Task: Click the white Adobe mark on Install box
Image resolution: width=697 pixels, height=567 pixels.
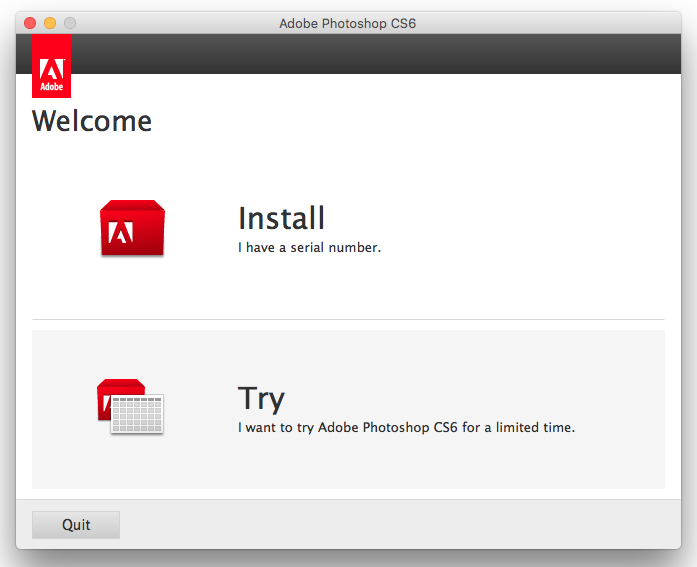Action: tap(121, 234)
